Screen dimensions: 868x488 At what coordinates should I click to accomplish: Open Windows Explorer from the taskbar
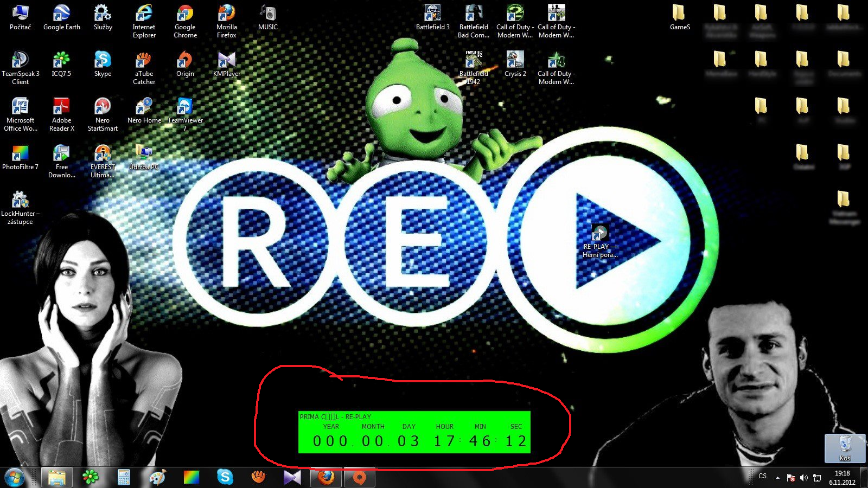56,478
